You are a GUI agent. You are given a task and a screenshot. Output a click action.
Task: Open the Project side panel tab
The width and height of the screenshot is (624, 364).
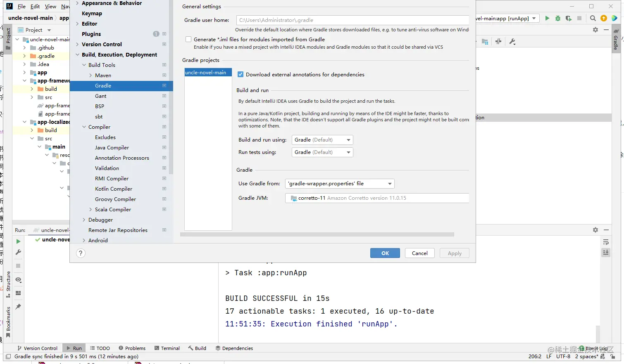tap(8, 38)
